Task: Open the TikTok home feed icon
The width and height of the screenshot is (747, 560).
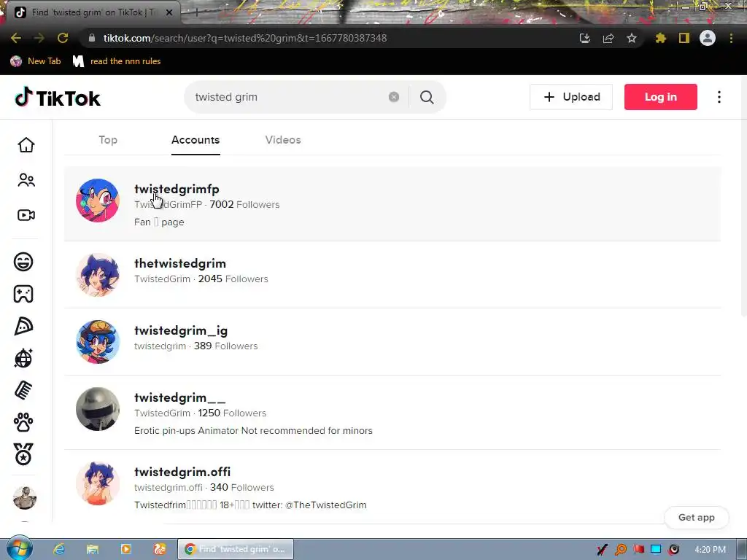Action: (26, 145)
